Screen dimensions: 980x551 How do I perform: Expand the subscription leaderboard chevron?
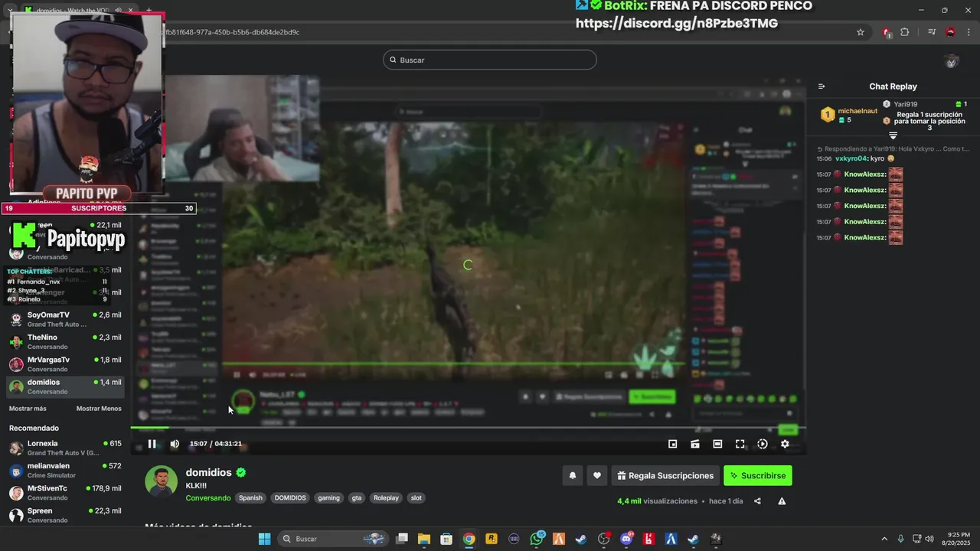(893, 135)
